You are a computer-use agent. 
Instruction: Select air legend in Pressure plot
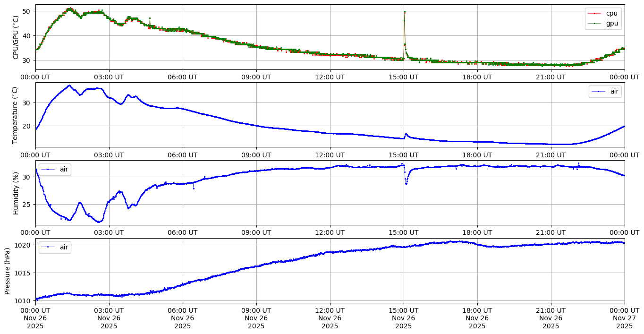coord(55,247)
